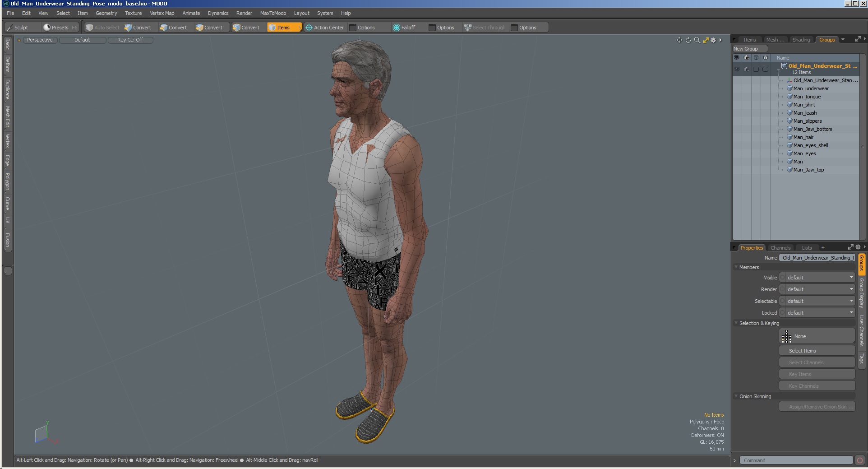This screenshot has height=469, width=868.
Task: Switch to the Group Display vertical tab
Action: point(861,293)
